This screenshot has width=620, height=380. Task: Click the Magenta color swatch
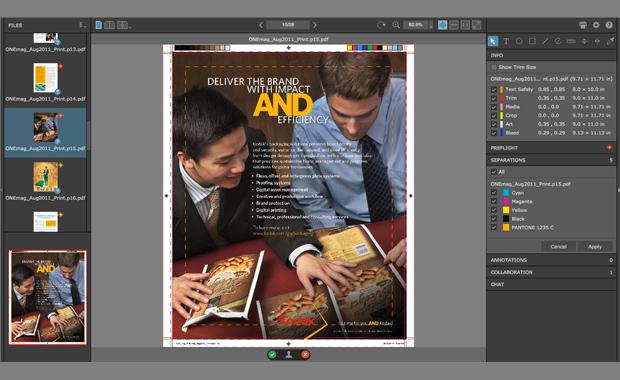(x=506, y=201)
